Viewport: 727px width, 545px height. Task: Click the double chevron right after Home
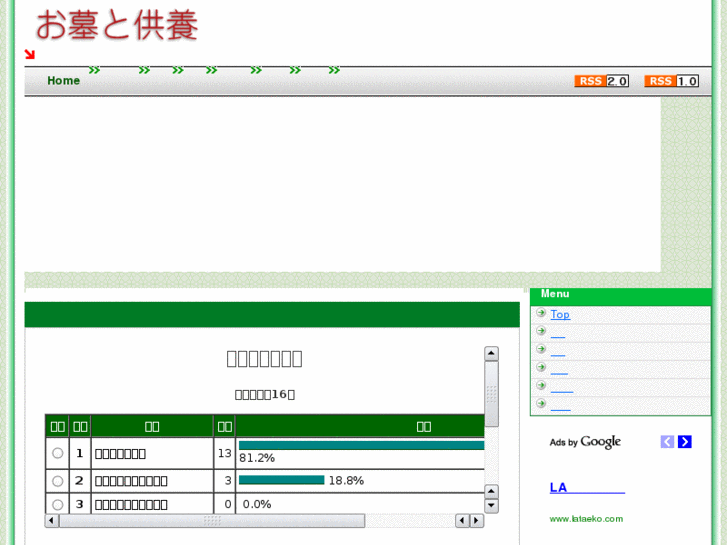[94, 71]
